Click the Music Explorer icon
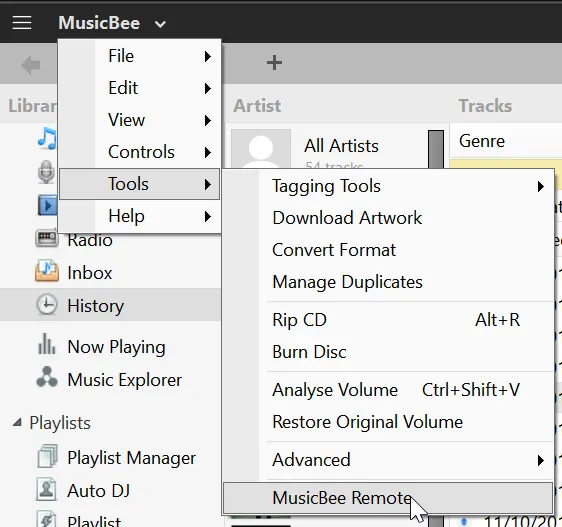This screenshot has height=527, width=562. (47, 377)
